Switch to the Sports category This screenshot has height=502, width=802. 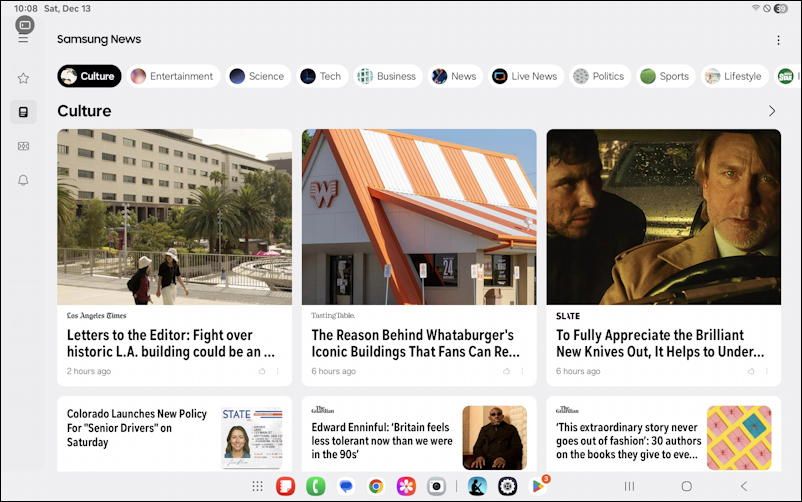[x=666, y=76]
